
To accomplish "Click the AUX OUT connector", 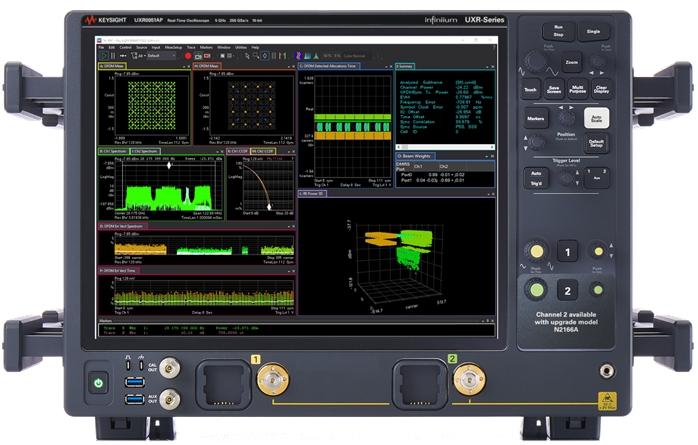I will click(x=170, y=399).
